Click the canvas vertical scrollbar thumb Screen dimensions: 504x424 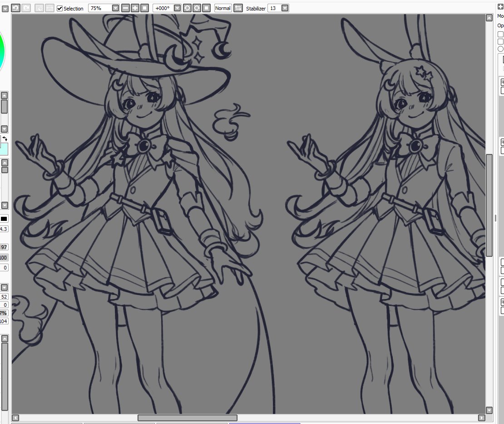(x=489, y=205)
